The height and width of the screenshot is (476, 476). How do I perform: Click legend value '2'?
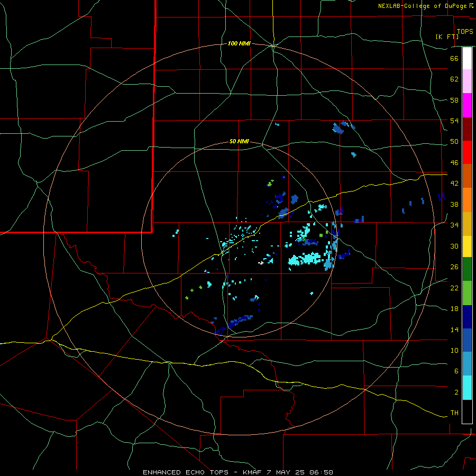456,392
